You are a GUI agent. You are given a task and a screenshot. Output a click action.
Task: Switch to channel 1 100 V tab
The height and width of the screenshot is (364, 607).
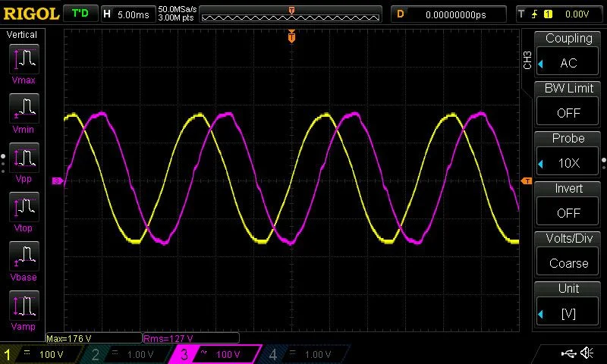click(x=43, y=354)
